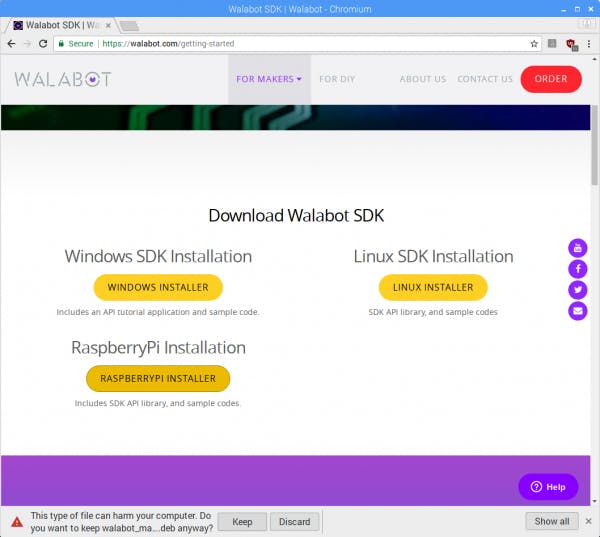This screenshot has width=600, height=537.
Task: Close the downloads bar
Action: click(x=588, y=521)
